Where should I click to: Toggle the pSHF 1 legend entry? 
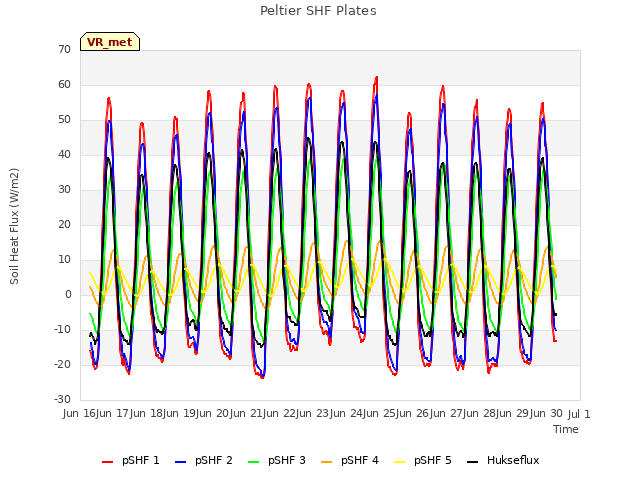(x=131, y=460)
